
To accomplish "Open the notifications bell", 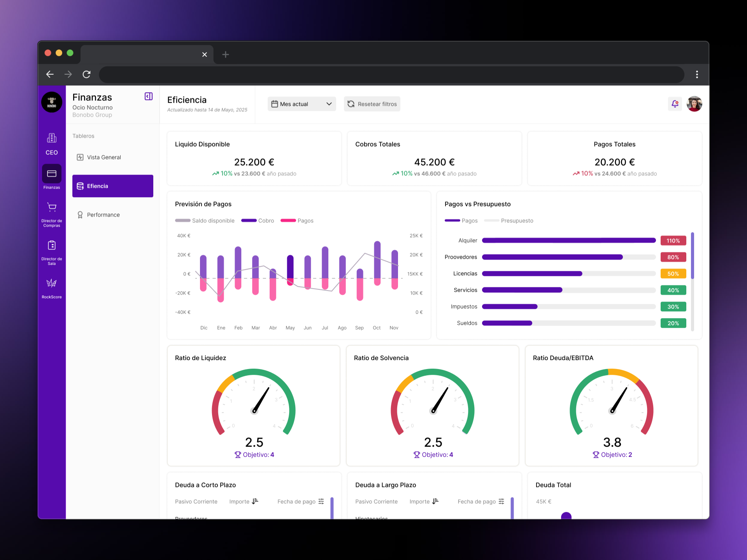I will (675, 104).
